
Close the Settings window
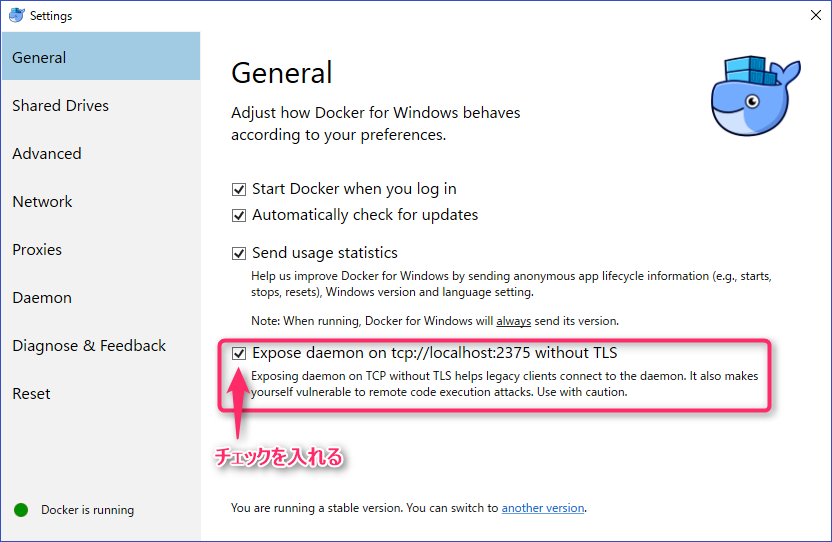pos(816,15)
